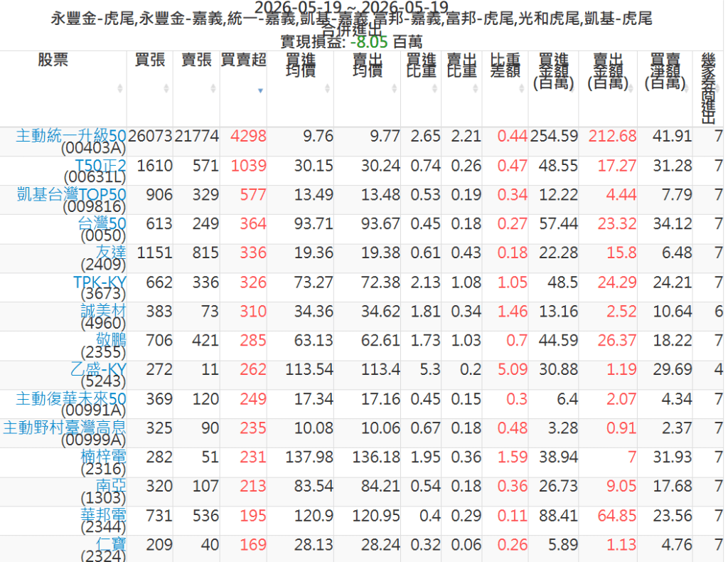The image size is (728, 562).
Task: Sort by 買進均價 column sort arrows
Action: [x=327, y=88]
